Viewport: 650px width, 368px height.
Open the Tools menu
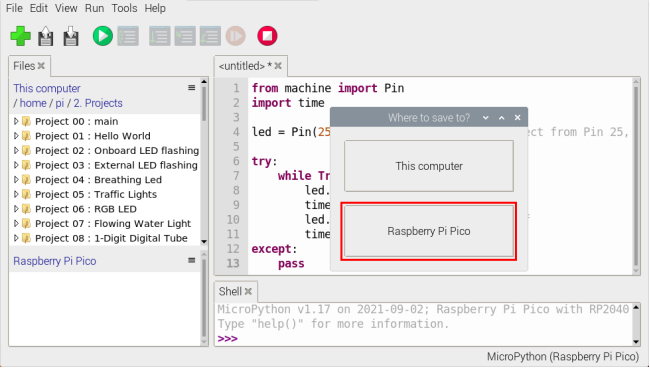pyautogui.click(x=124, y=8)
